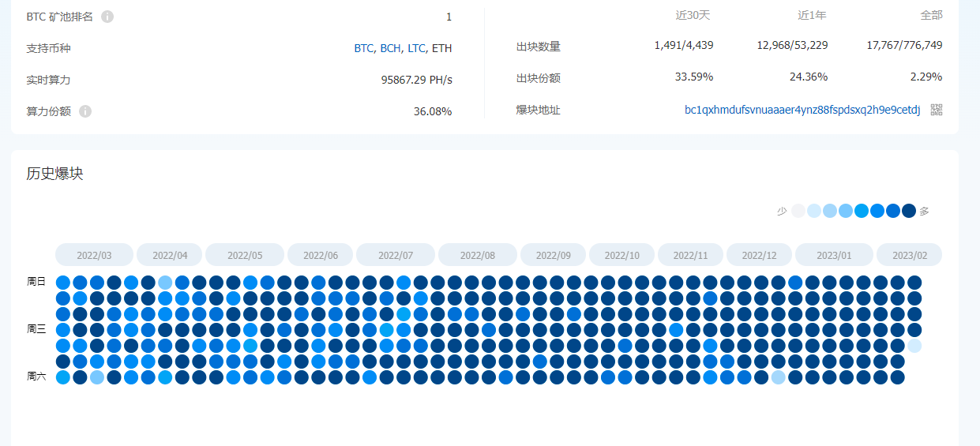
Task: Click the 近30天 column header
Action: coord(694,15)
